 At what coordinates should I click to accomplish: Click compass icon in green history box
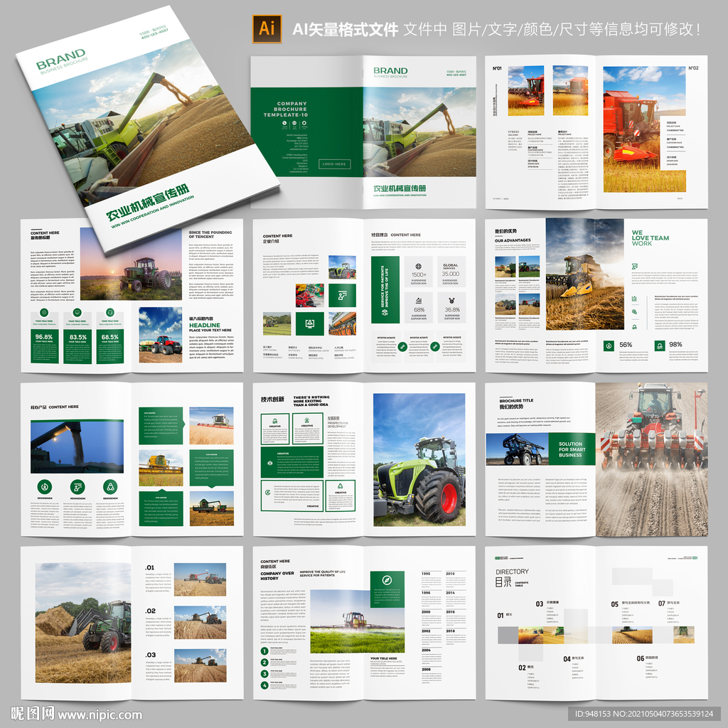pos(387,580)
